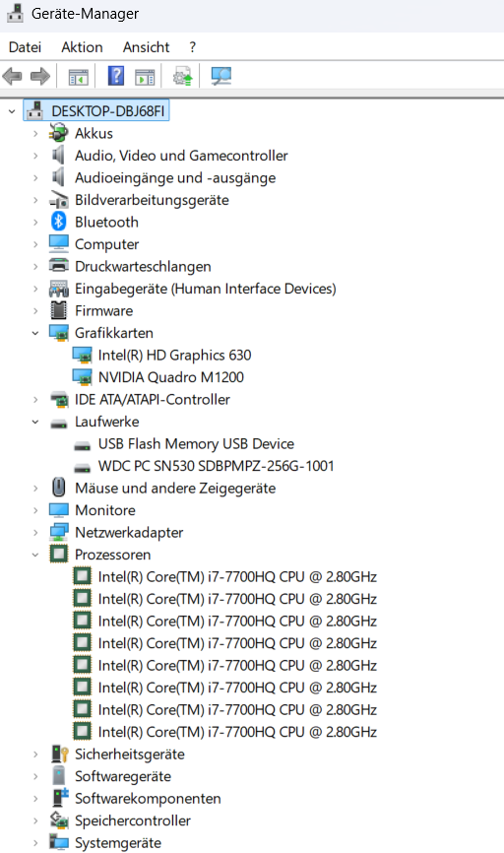Viewport: 504px width, 853px height.
Task: Select USB Flash Memory USB Device
Action: tap(196, 444)
